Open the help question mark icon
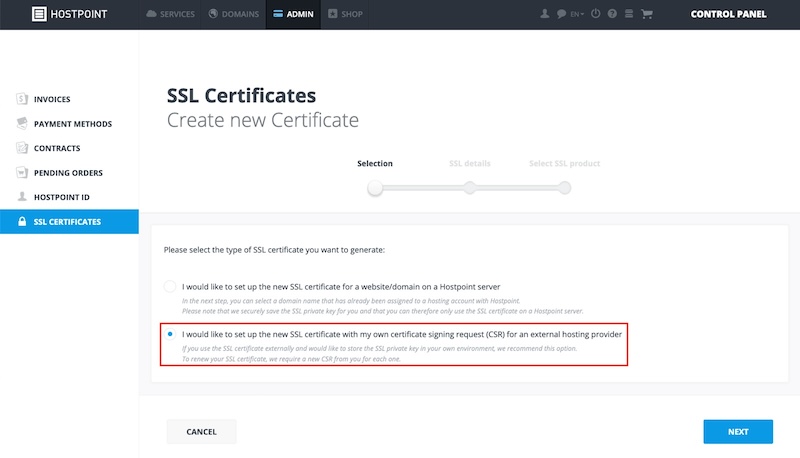This screenshot has height=458, width=800. click(612, 14)
